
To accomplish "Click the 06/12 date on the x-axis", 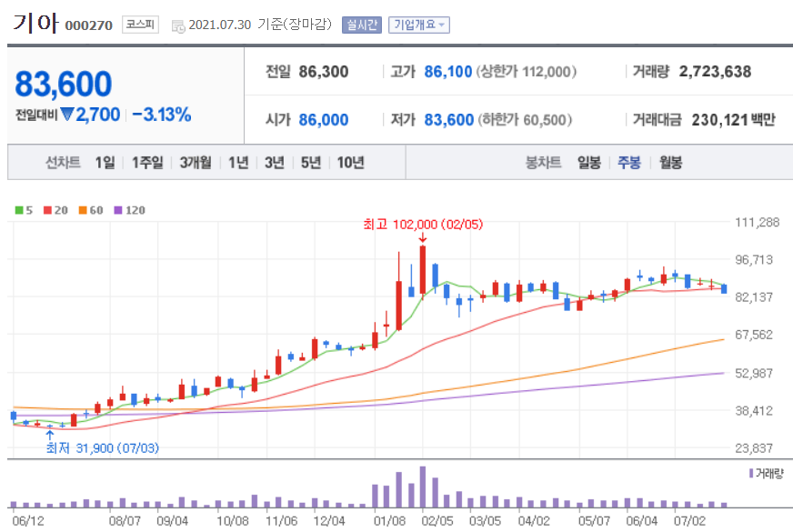I will (28, 521).
